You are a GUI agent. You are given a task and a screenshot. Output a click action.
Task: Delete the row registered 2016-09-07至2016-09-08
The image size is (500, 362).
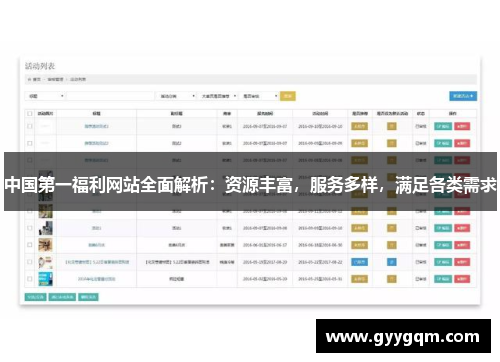462,228
